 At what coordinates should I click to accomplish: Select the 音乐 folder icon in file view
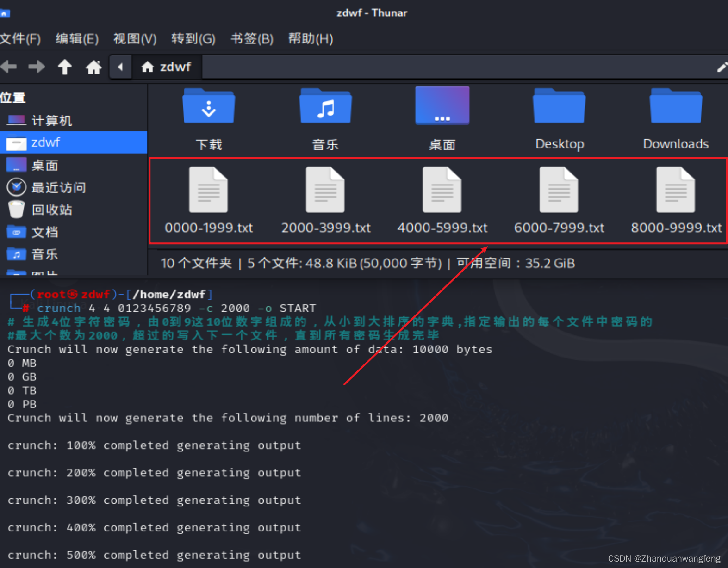pos(325,106)
